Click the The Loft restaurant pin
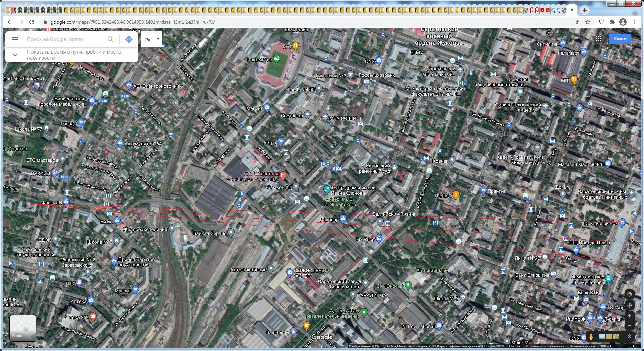 click(x=456, y=195)
